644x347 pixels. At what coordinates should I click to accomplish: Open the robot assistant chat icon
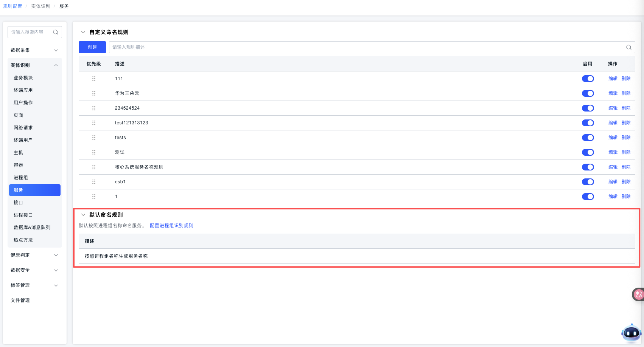coord(631,333)
